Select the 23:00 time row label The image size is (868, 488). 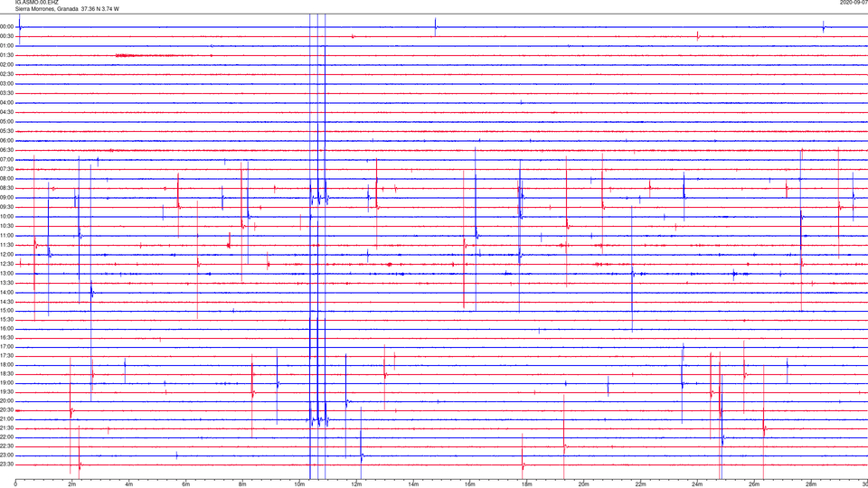point(7,455)
